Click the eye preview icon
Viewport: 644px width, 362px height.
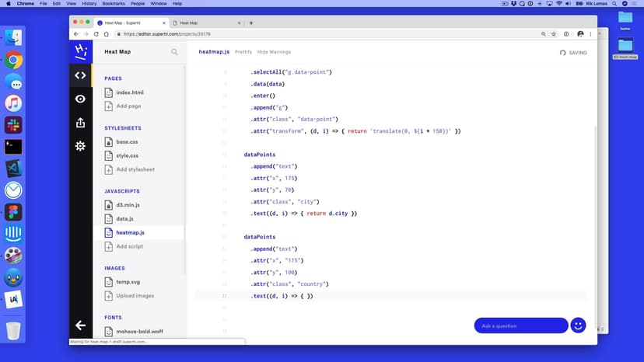click(x=80, y=99)
